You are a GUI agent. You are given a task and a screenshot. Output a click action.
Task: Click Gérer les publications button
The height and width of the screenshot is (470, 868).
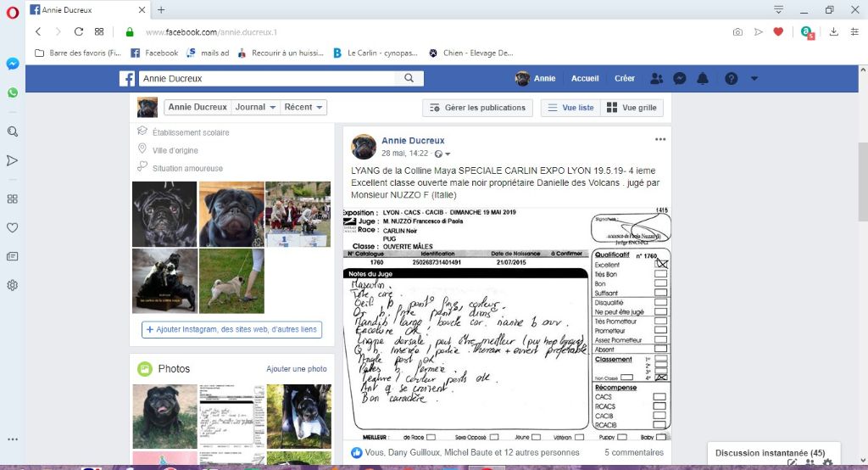(x=477, y=108)
